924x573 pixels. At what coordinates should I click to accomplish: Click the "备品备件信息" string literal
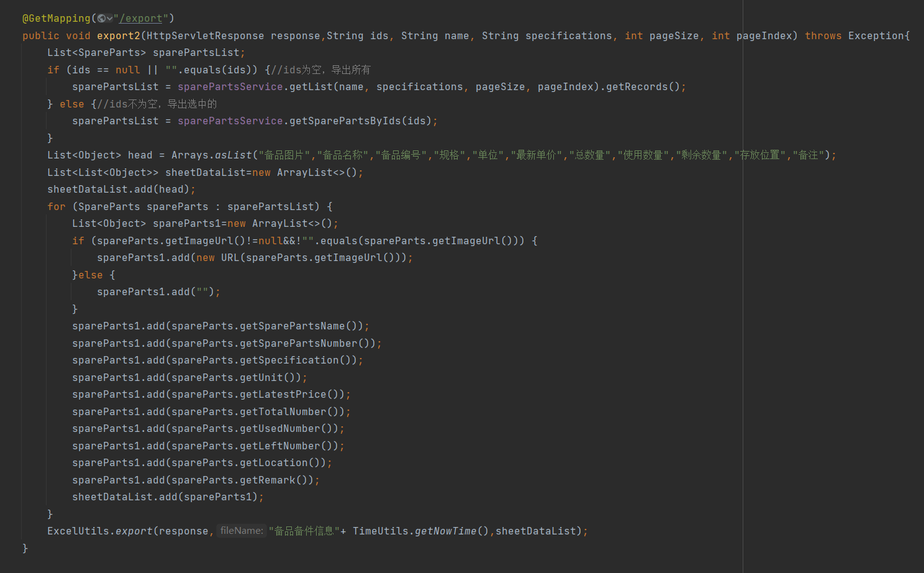[304, 531]
